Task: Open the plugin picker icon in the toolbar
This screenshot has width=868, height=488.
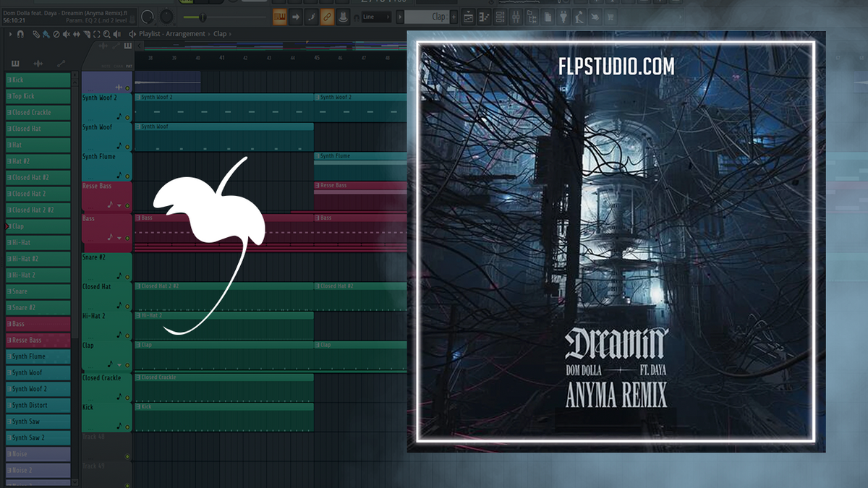Action: (563, 15)
